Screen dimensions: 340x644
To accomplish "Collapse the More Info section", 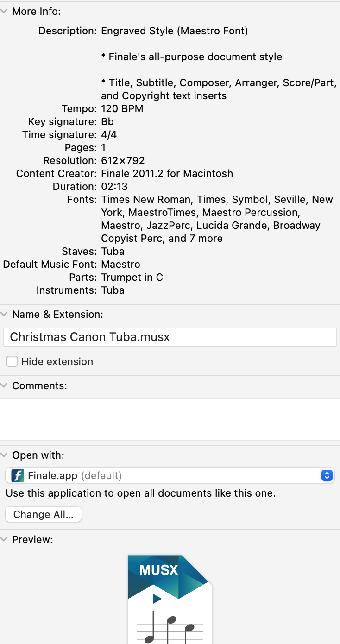I will click(4, 12).
